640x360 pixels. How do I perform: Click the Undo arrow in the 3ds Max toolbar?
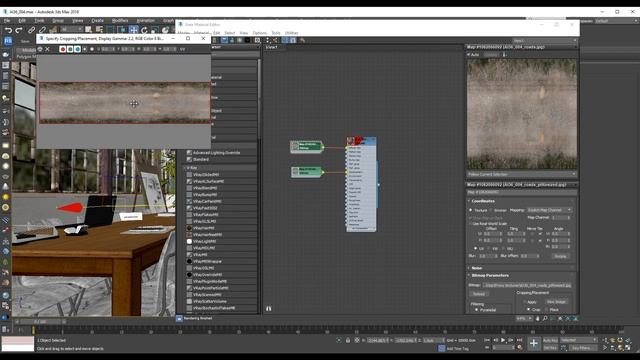pyautogui.click(x=8, y=30)
